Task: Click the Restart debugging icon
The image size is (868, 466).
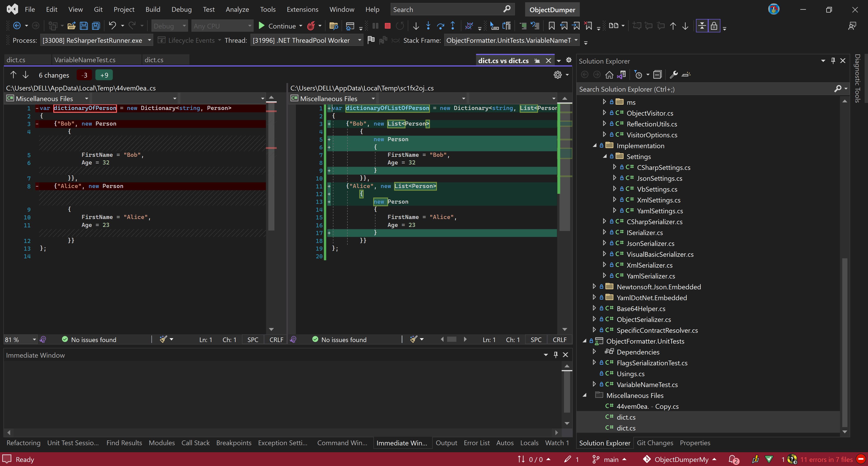Action: pyautogui.click(x=400, y=26)
